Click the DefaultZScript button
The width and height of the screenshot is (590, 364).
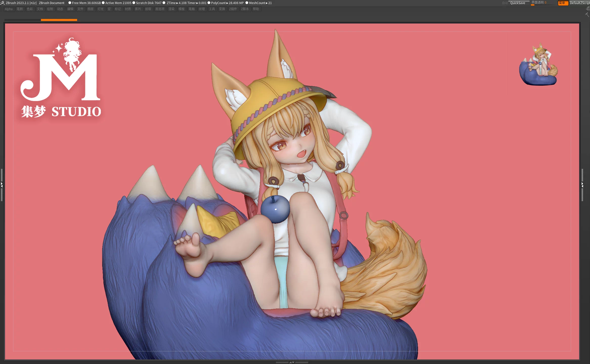coord(580,3)
